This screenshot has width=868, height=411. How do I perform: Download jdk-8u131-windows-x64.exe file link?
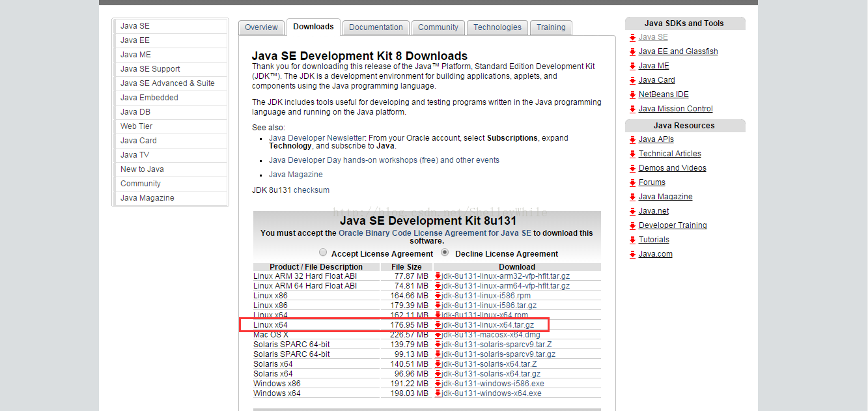(492, 393)
